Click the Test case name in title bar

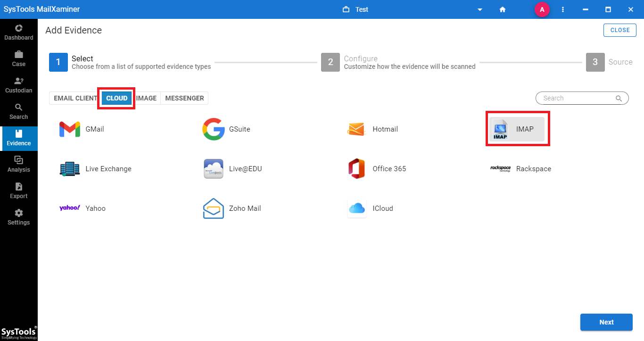tap(362, 9)
